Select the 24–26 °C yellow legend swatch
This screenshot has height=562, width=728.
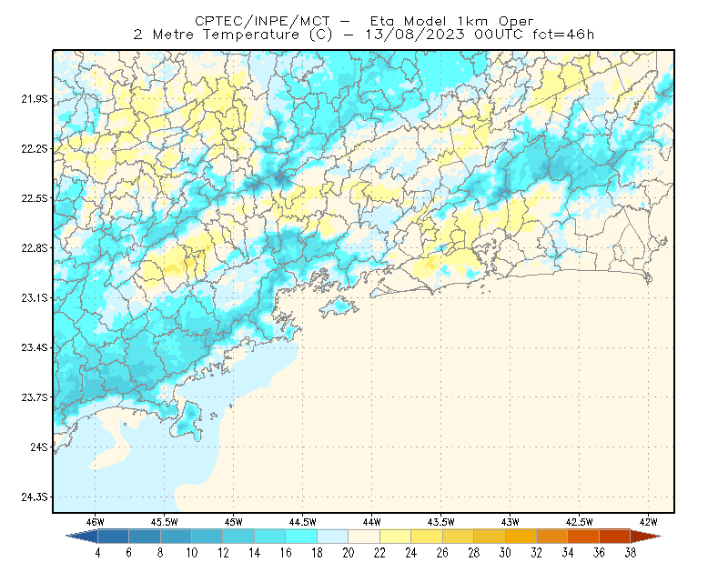pyautogui.click(x=427, y=536)
